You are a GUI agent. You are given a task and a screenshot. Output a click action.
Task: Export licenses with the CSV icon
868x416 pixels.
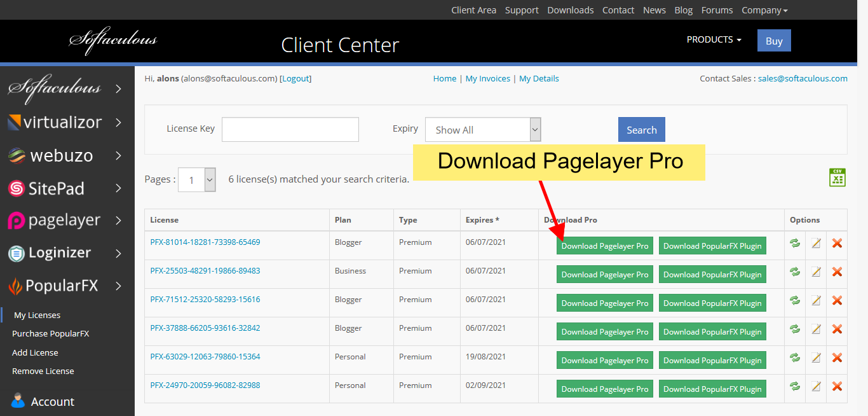837,177
